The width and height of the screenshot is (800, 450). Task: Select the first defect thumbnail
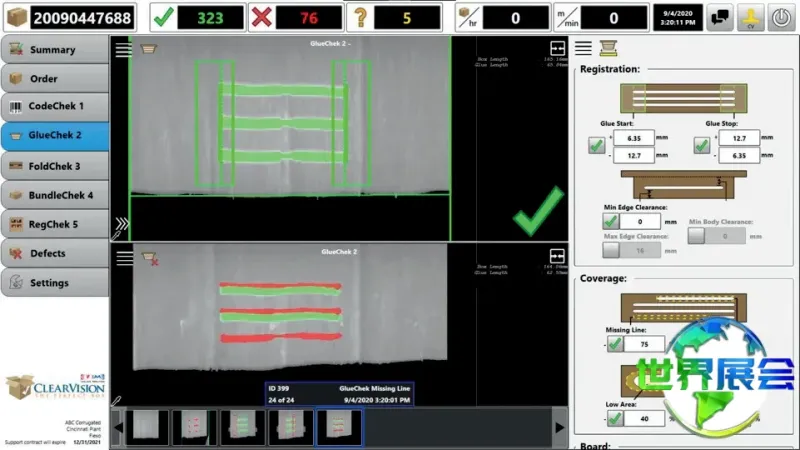(146, 427)
